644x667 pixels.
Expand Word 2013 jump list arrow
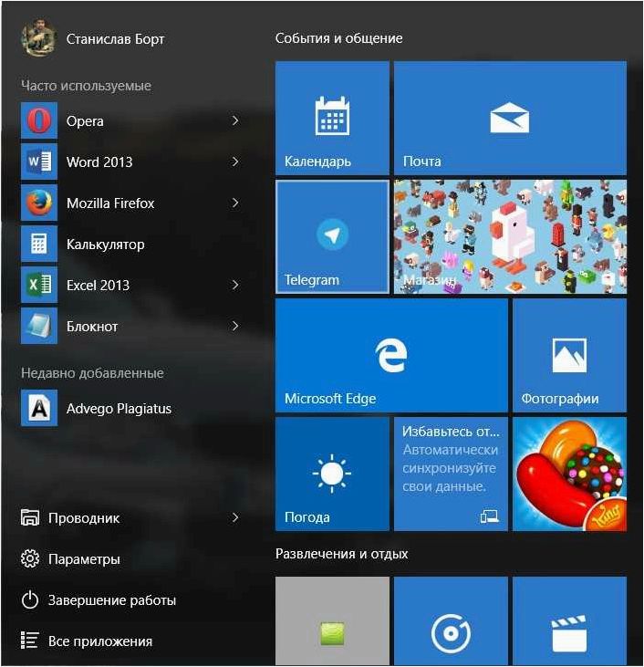point(235,162)
